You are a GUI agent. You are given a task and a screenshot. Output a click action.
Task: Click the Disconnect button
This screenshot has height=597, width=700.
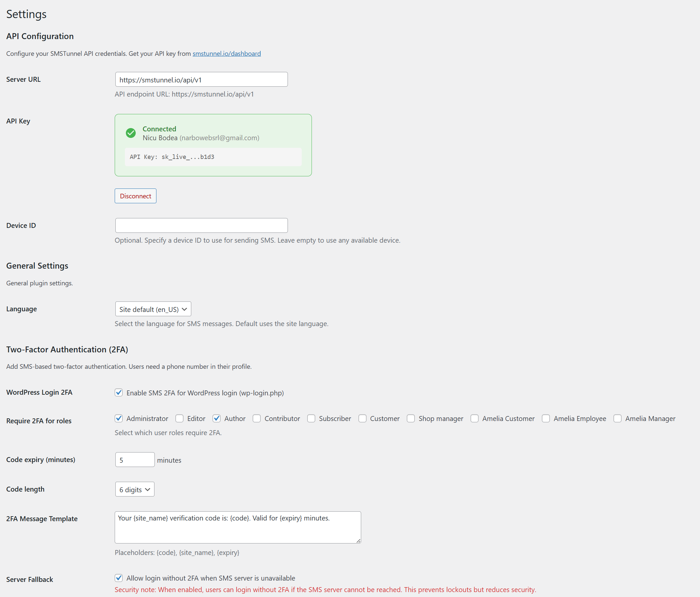(135, 196)
